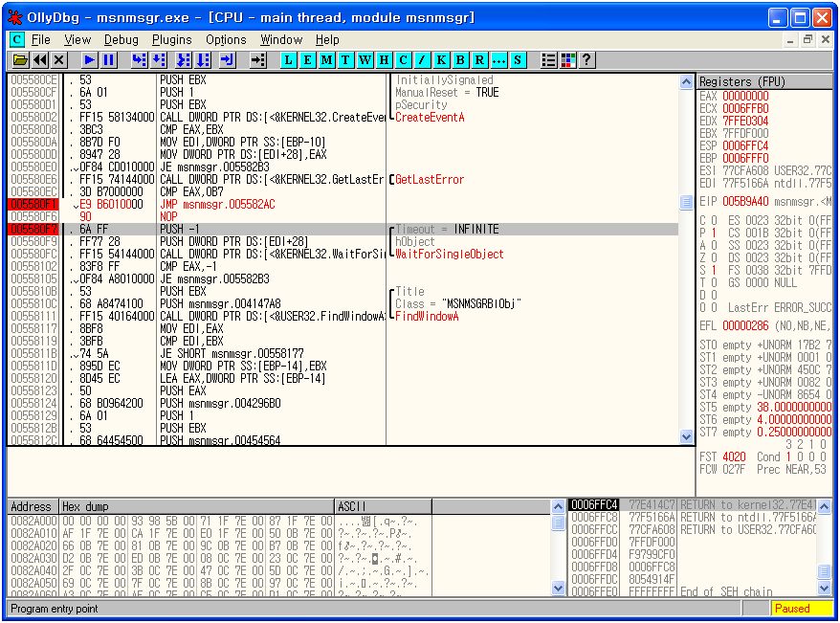Open the Options menu

pos(226,39)
